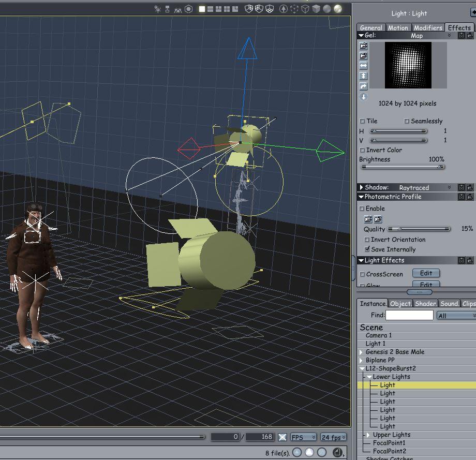This screenshot has width=476, height=460.
Task: Enable the Tile checkbox
Action: pos(362,121)
